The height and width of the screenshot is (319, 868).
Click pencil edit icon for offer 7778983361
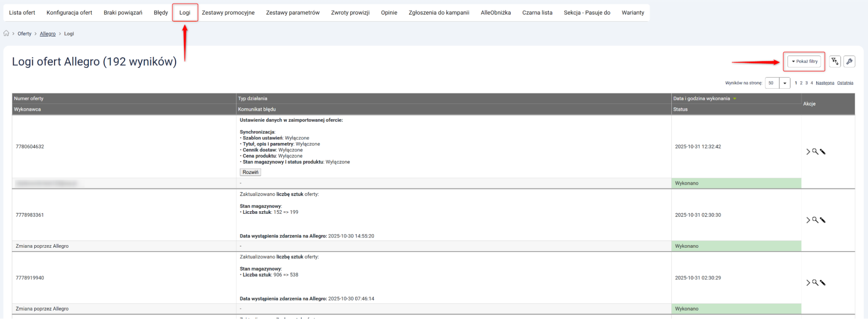click(x=822, y=220)
